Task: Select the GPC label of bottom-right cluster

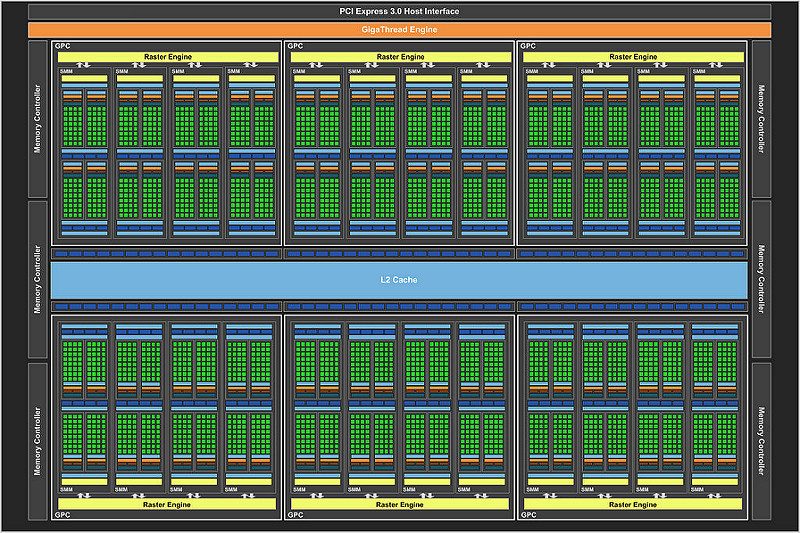Action: coord(527,515)
